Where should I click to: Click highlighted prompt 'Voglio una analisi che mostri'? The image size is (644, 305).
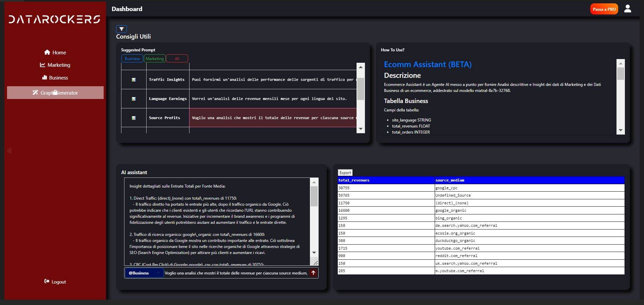(273, 118)
